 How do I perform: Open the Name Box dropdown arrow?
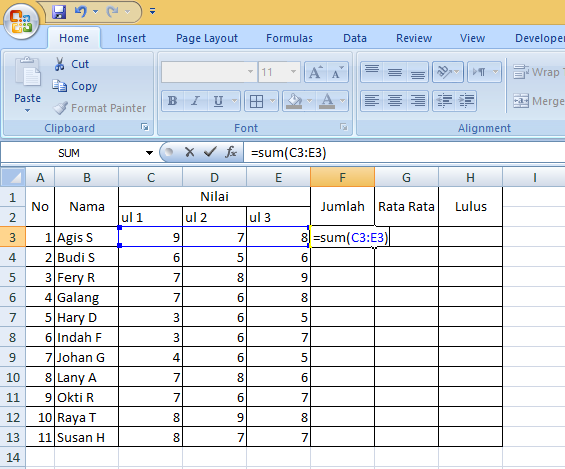[x=149, y=153]
